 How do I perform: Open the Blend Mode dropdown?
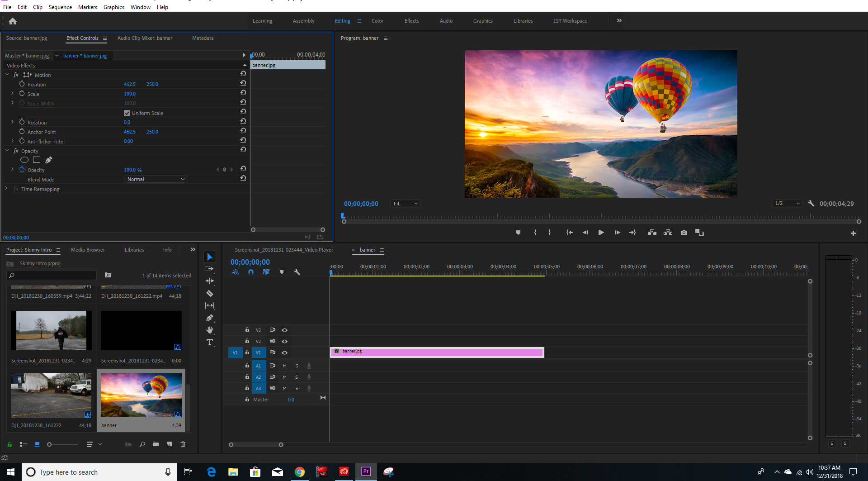(x=155, y=179)
